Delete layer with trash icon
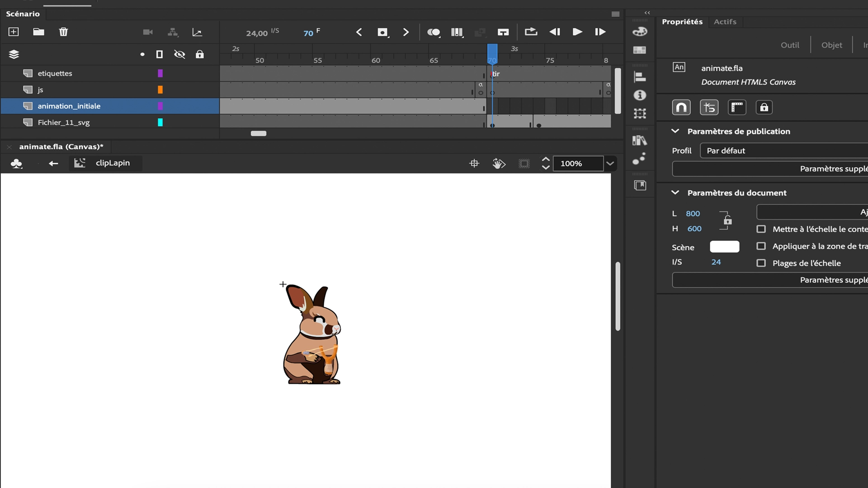868x488 pixels. tap(63, 32)
